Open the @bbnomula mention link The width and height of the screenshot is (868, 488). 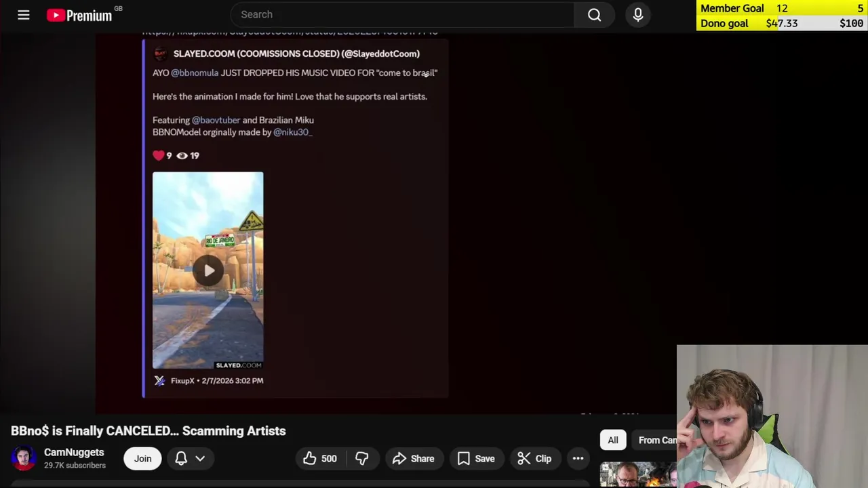click(x=195, y=73)
